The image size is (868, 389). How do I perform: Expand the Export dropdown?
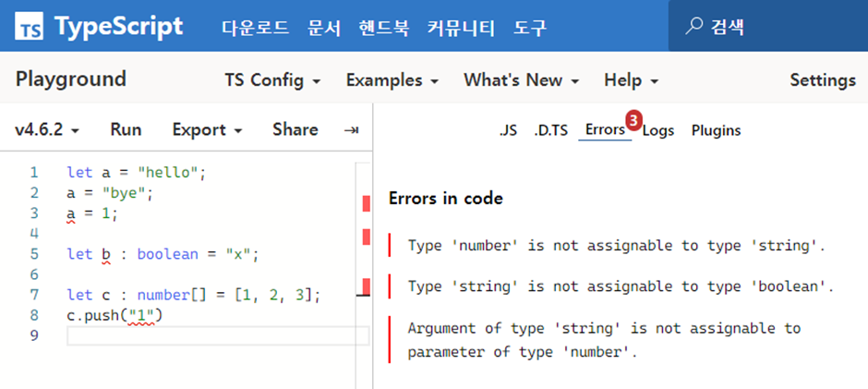click(208, 129)
